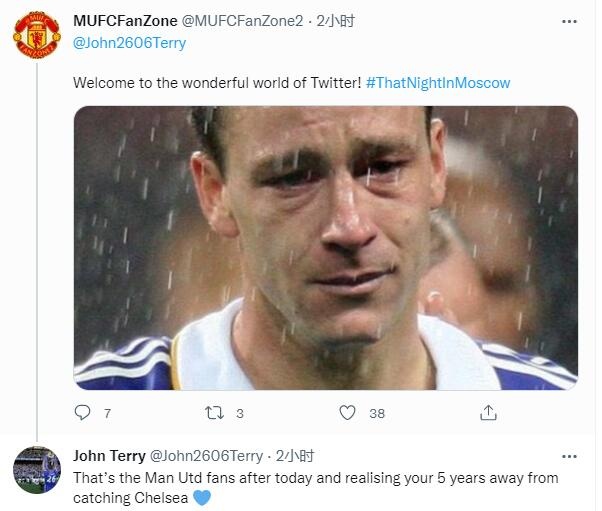Open the timestamp on John Terry's reply

pyautogui.click(x=290, y=455)
